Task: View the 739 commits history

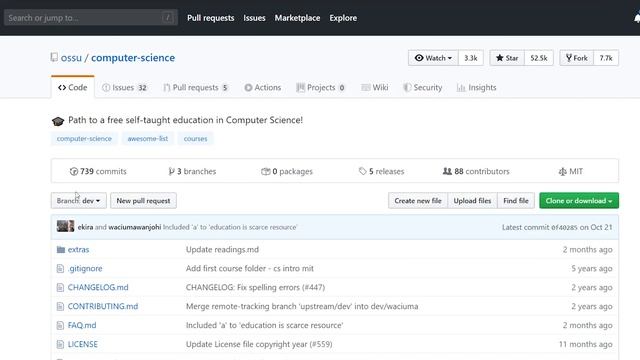Action: click(98, 171)
